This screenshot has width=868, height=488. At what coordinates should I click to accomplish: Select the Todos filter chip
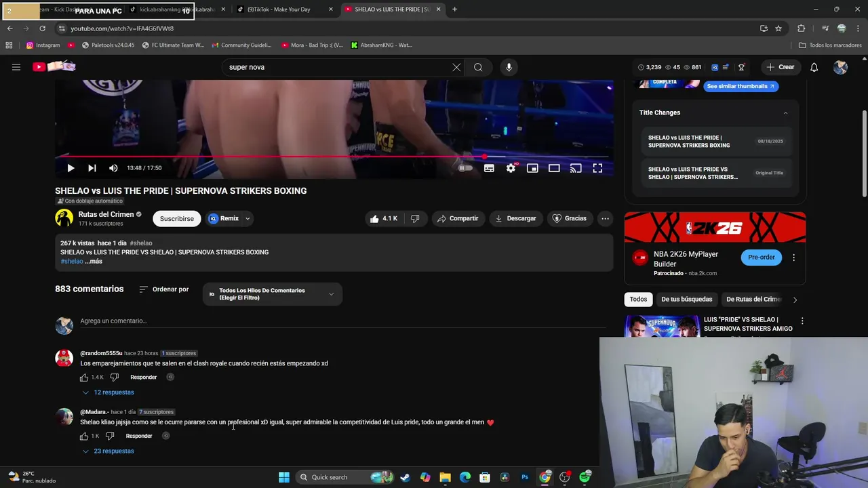tap(638, 299)
